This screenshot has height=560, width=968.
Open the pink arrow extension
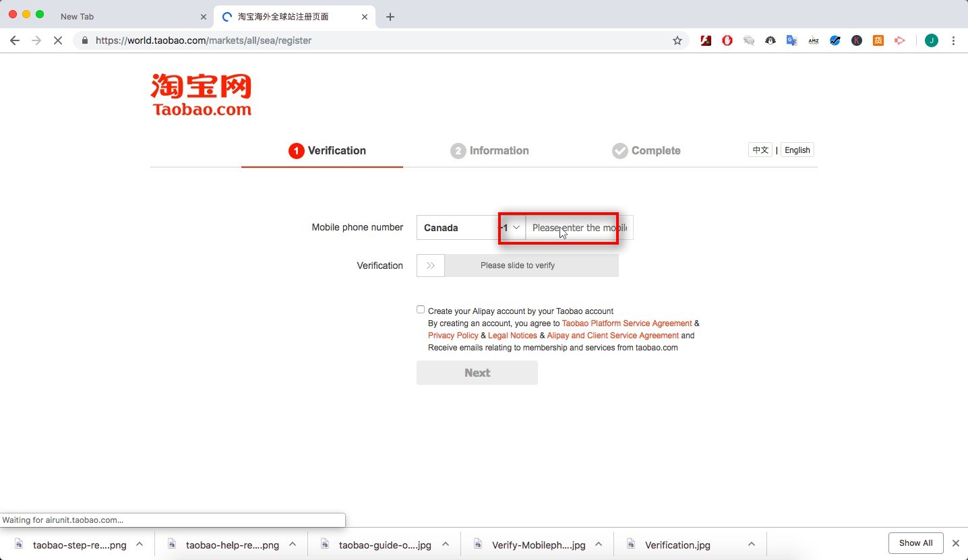(x=899, y=40)
